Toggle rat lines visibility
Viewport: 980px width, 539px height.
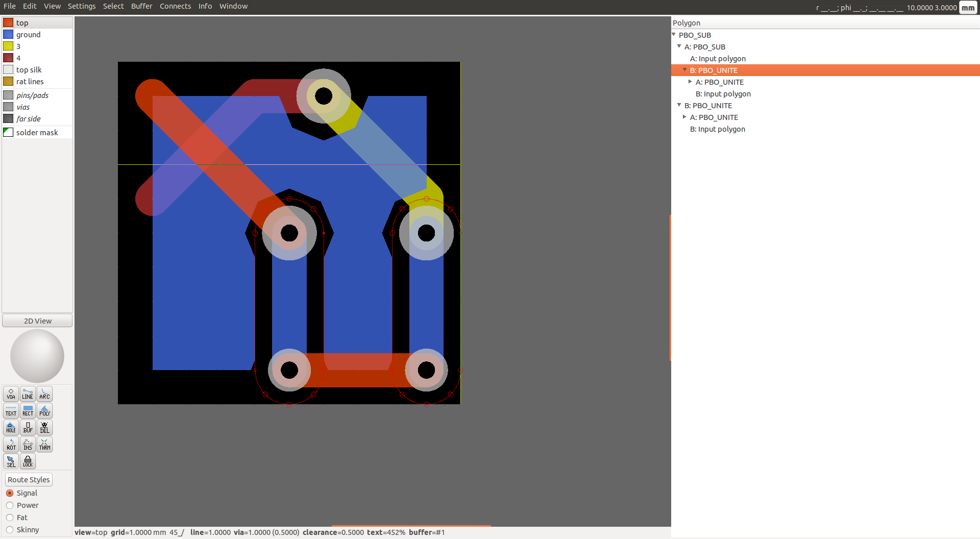(8, 81)
